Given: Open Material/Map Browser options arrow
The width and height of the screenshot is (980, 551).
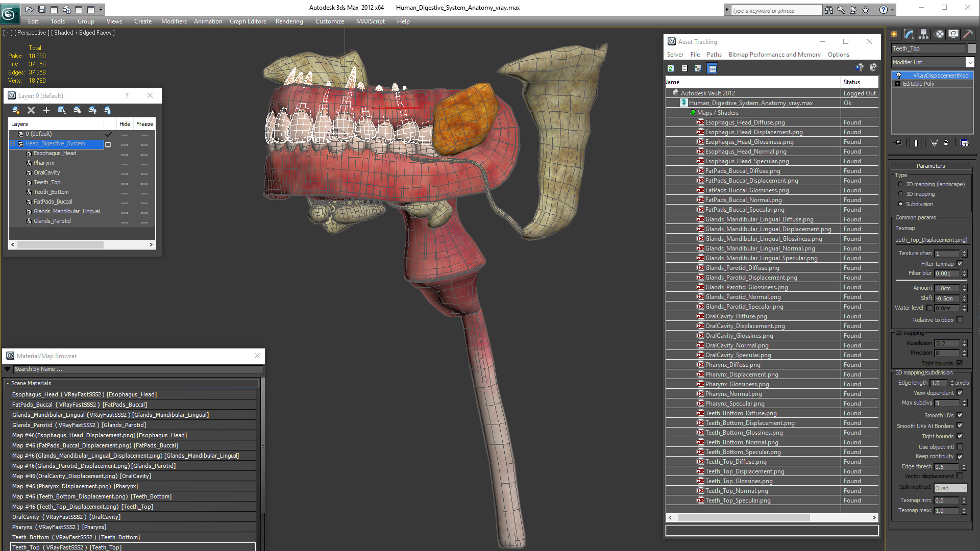Looking at the screenshot, I should (7, 369).
